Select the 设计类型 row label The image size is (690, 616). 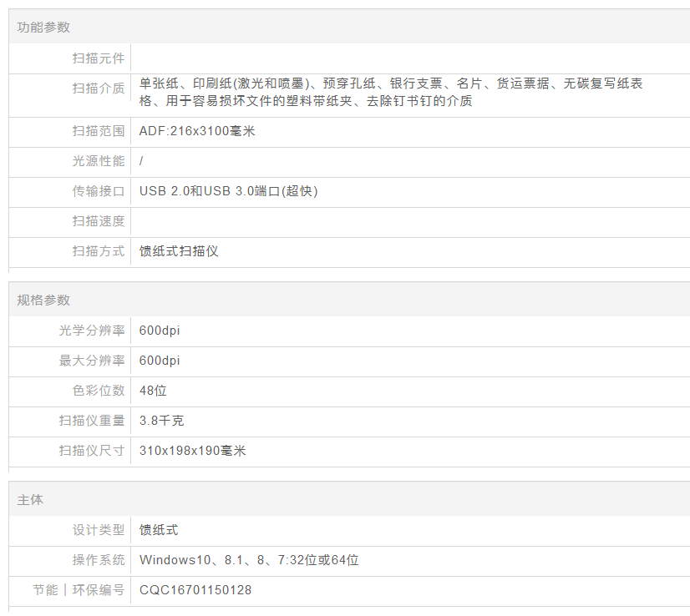98,530
